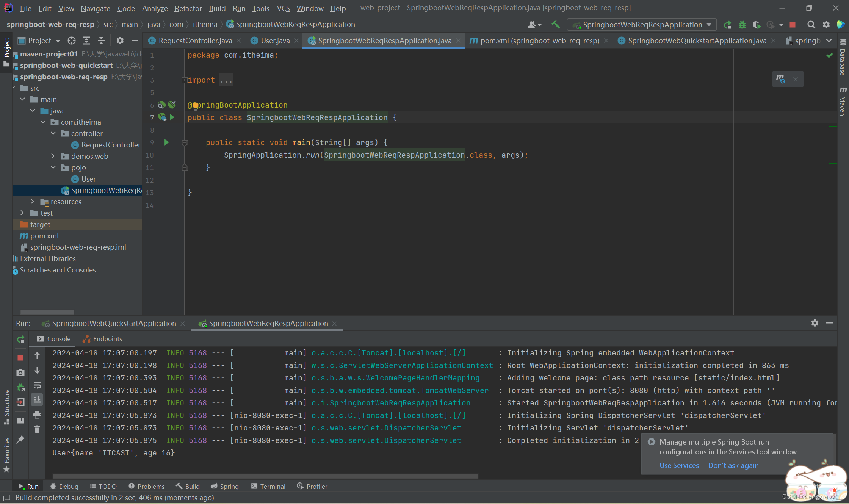The height and width of the screenshot is (504, 849).
Task: Expand the demos.web package
Action: pos(53,156)
